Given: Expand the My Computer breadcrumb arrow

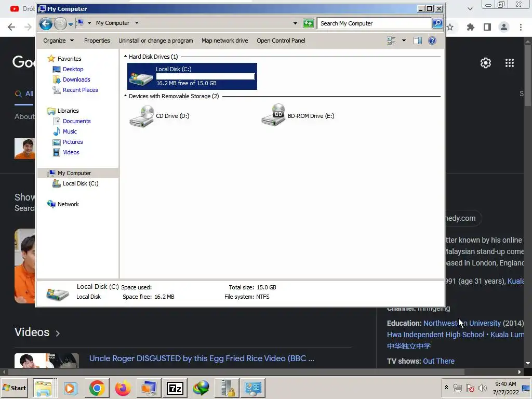Looking at the screenshot, I should click(137, 23).
